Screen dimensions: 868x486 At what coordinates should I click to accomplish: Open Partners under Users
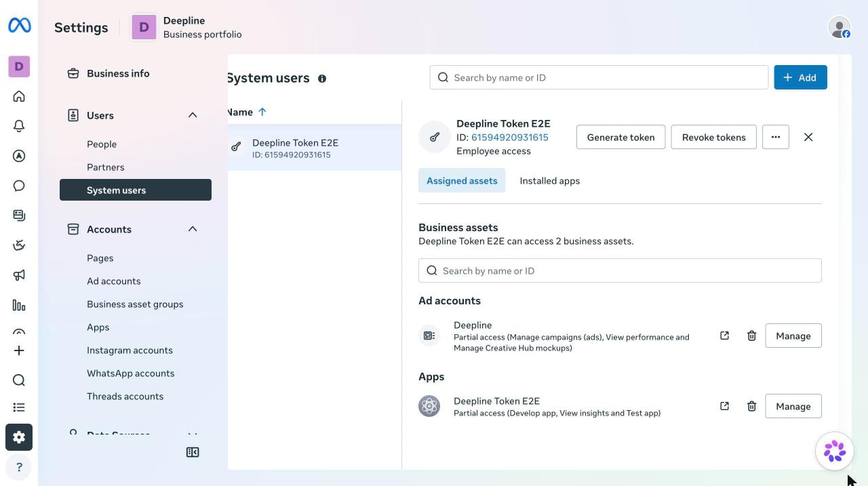106,167
